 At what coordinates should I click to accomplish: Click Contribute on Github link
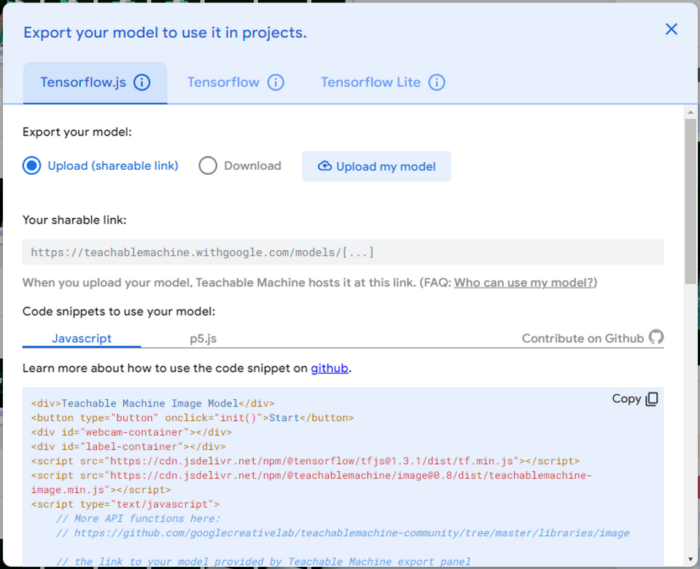coord(583,338)
